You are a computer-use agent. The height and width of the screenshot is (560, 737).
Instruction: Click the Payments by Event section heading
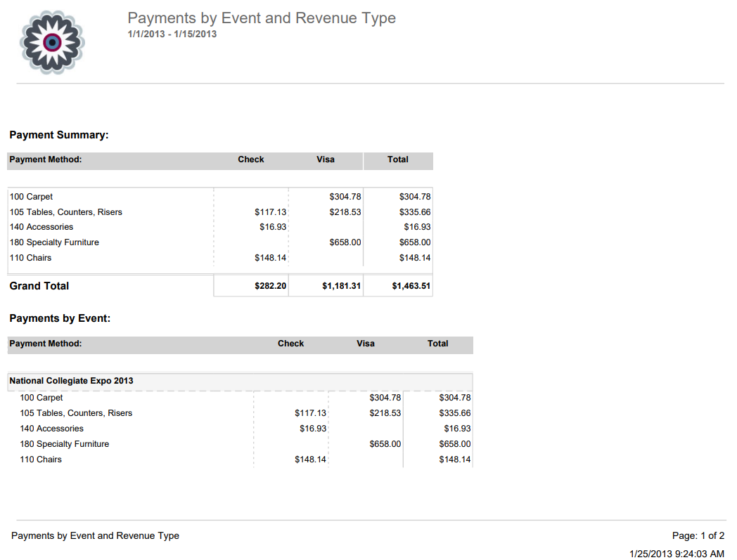[60, 318]
